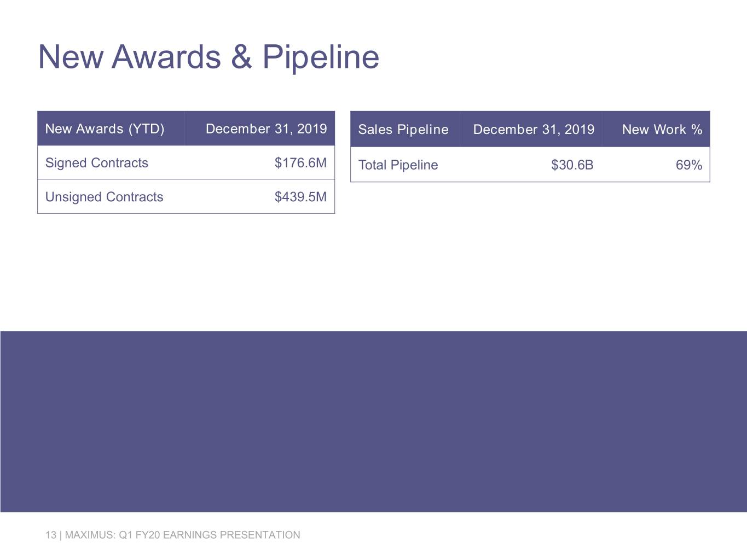Viewport: 747px width, 560px height.
Task: Select the "Unsigned Contracts" row label
Action: [104, 197]
